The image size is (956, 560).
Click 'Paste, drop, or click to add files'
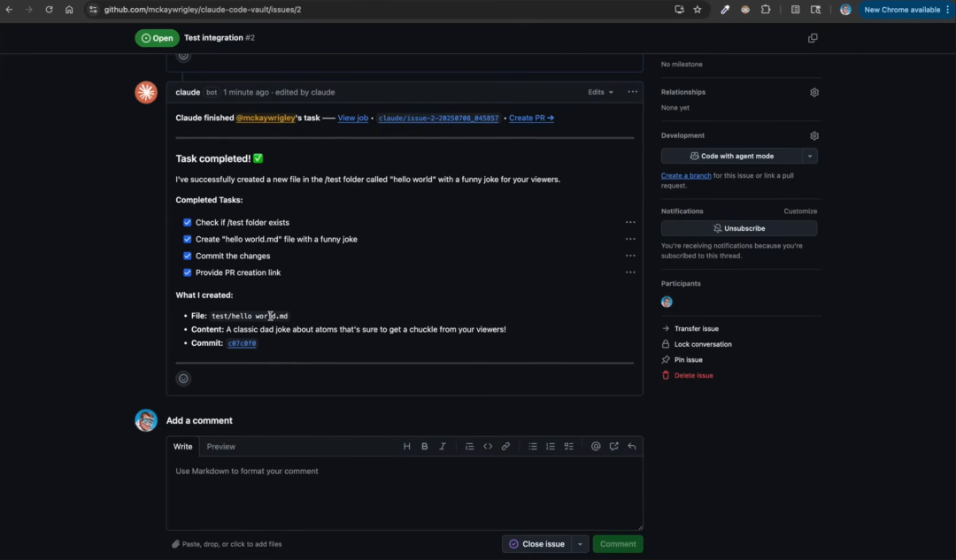(227, 544)
